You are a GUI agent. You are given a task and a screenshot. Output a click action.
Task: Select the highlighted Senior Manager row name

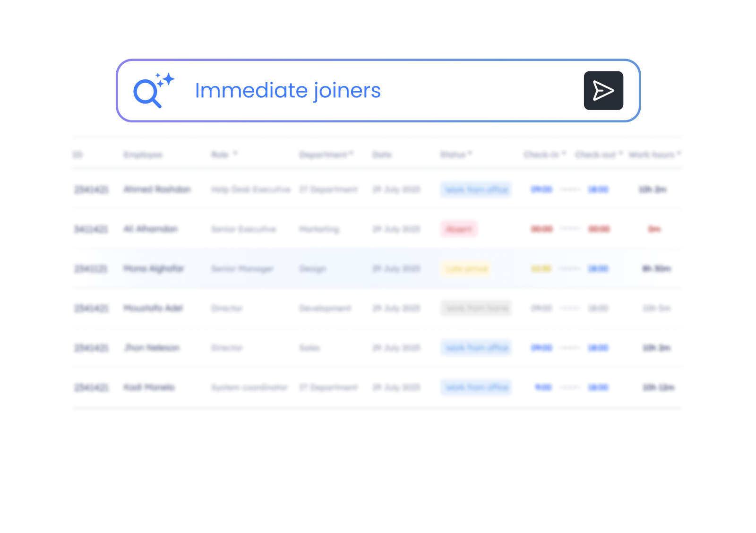[x=153, y=269]
